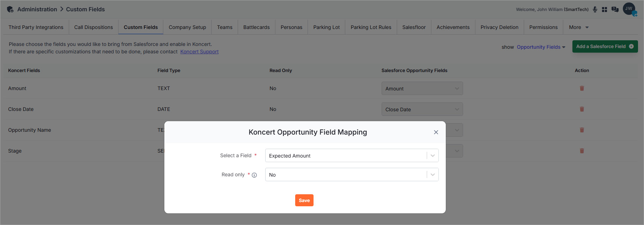Screen dimensions: 644x225
Task: Open the apps grid icon
Action: [x=604, y=10]
